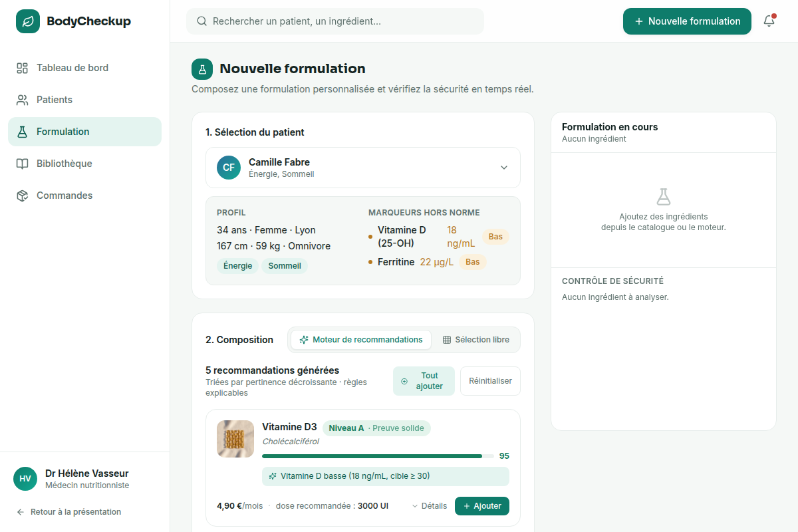Click the 34 ans · Femme · Lyon line
The width and height of the screenshot is (798, 532).
(266, 230)
